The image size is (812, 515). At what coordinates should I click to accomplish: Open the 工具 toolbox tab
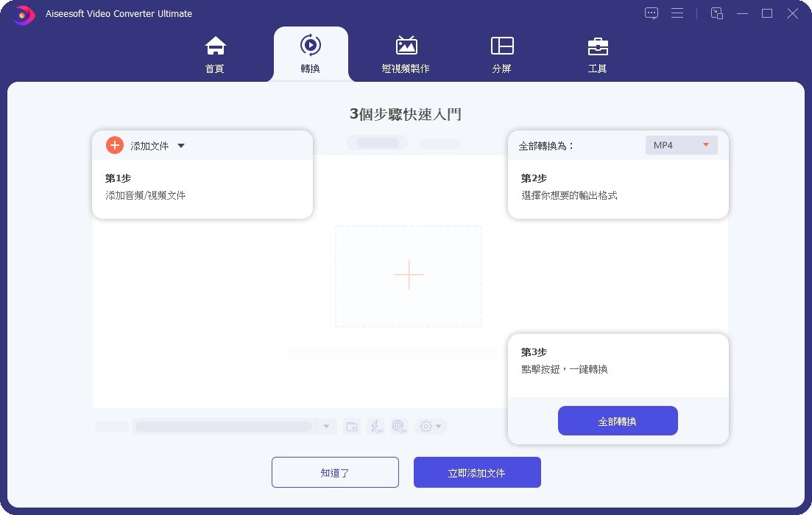[598, 55]
